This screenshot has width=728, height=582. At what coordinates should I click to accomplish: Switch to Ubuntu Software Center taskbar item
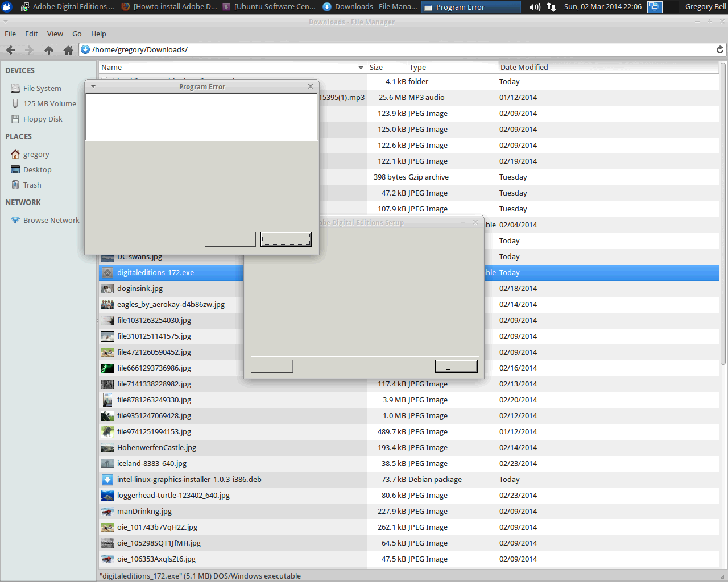pos(269,7)
